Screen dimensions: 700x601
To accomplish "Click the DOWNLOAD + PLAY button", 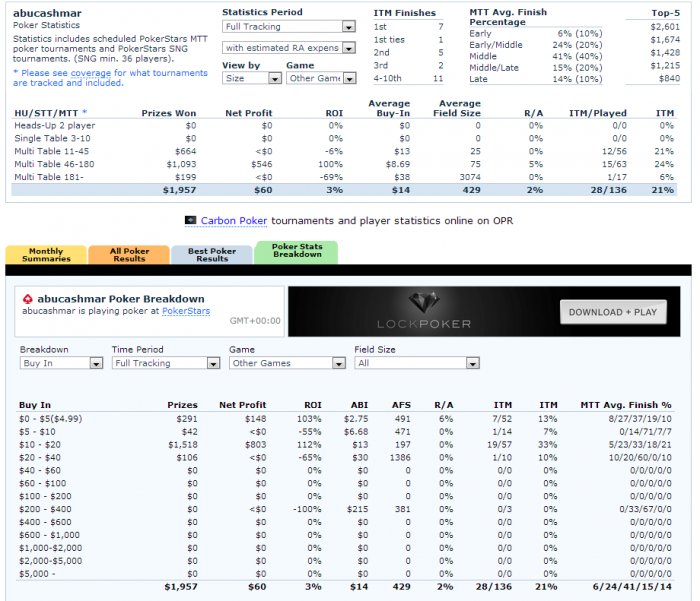I will click(613, 312).
